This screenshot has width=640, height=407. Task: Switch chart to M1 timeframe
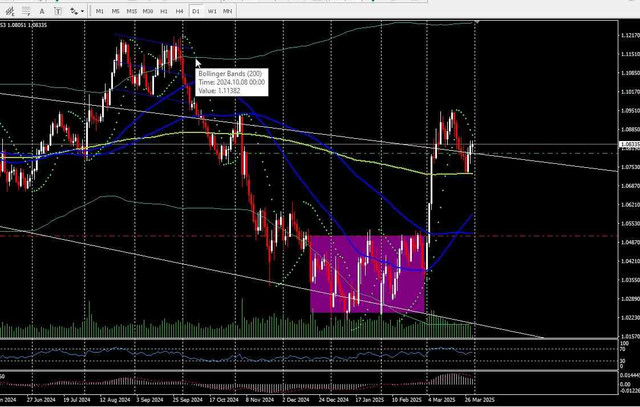(100, 11)
